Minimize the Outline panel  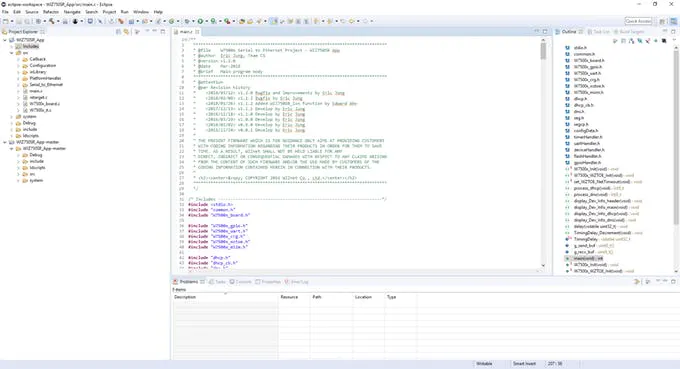click(665, 32)
